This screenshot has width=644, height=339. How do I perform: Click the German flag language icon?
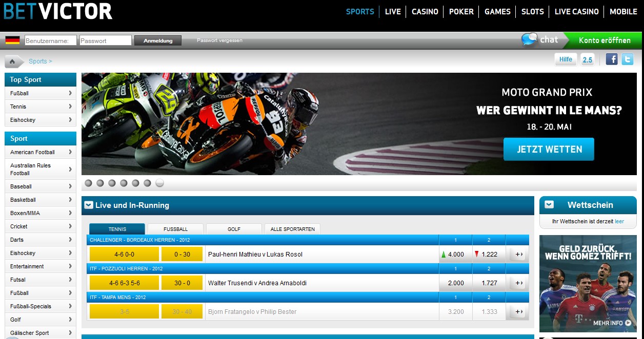[x=12, y=40]
